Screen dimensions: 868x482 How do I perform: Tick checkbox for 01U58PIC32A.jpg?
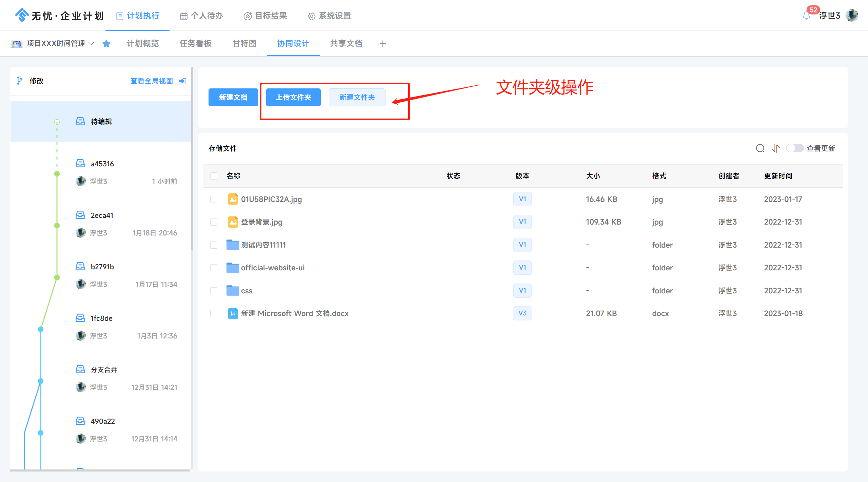point(214,199)
